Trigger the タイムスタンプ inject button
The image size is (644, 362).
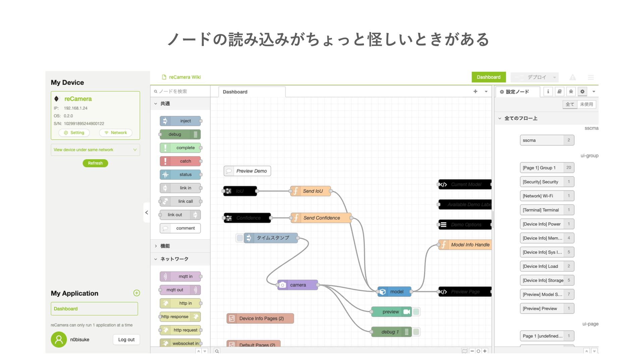[x=240, y=238]
